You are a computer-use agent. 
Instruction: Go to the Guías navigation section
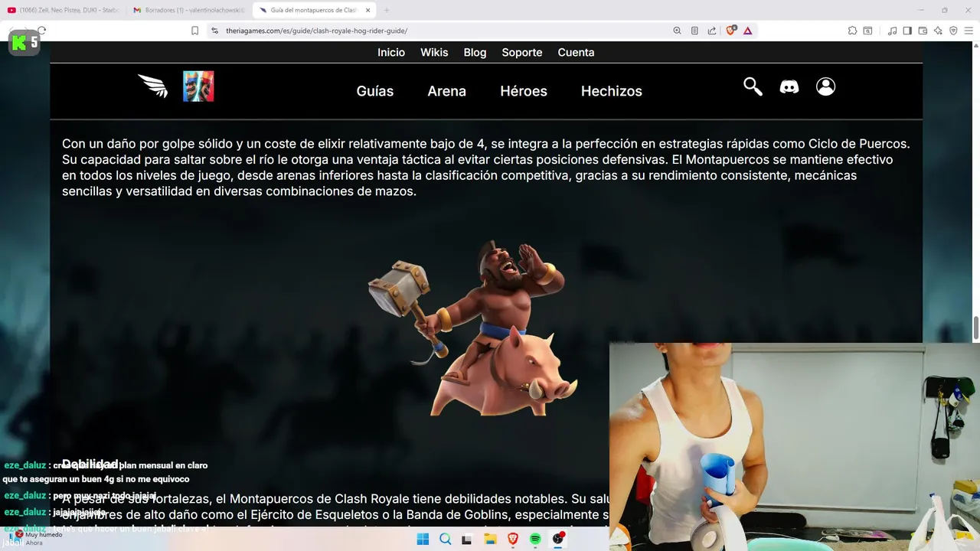click(x=375, y=91)
